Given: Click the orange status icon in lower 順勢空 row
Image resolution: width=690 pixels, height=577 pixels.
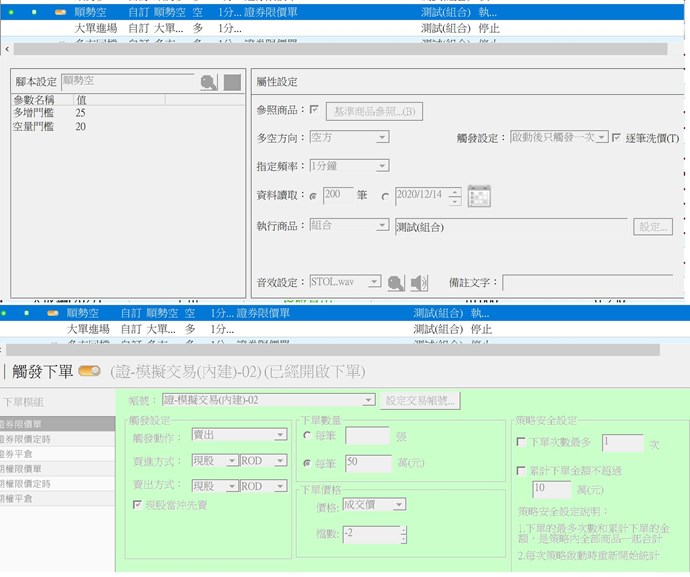Looking at the screenshot, I should click(52, 313).
